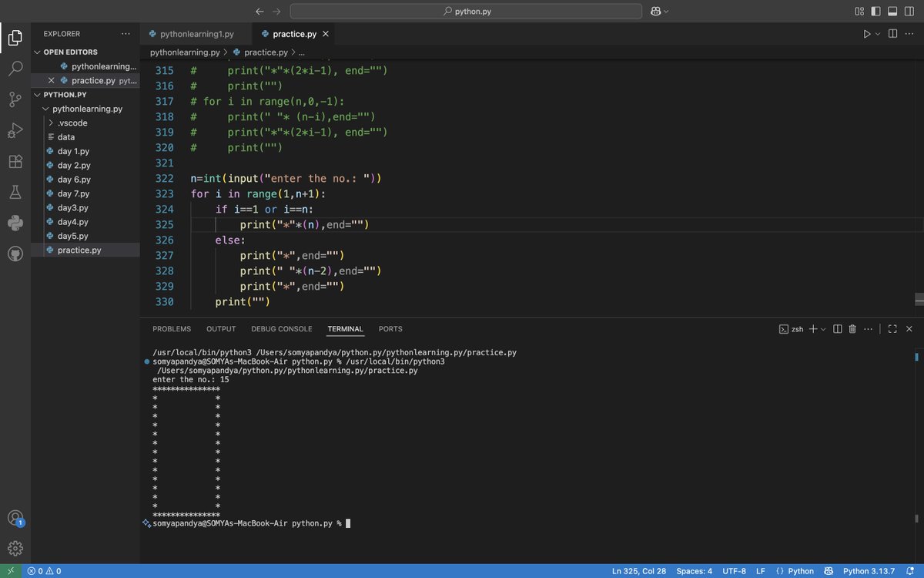Image resolution: width=924 pixels, height=578 pixels.
Task: Open the Explorer view in activity bar
Action: click(15, 37)
